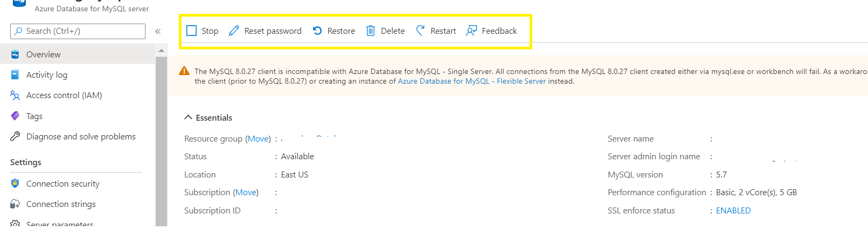Click the Diagnose wrench icon
The height and width of the screenshot is (237, 868).
click(15, 136)
